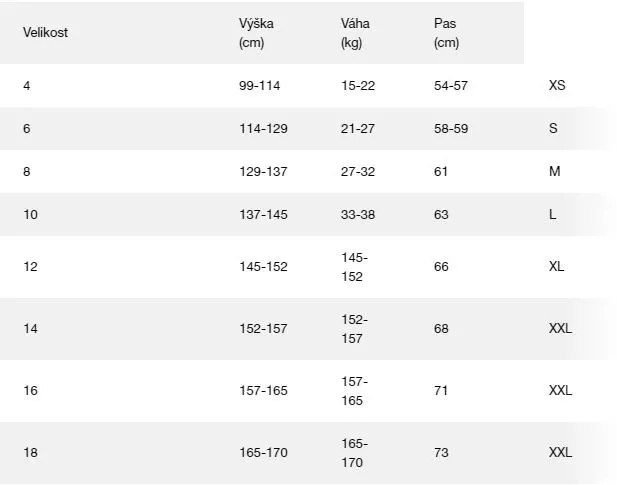
Task: Select the waist value 68 cell
Action: click(442, 328)
